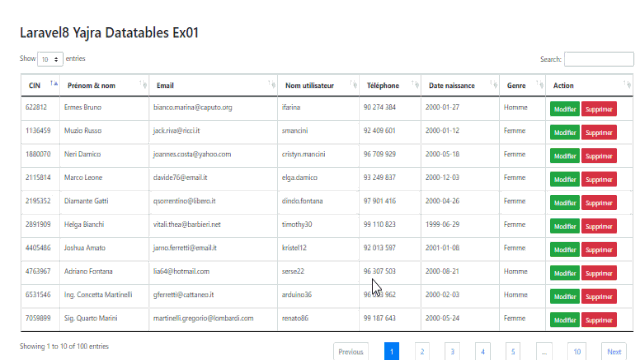Select email bianco.marina@caputo.org
Viewport: 640px width, 360px height.
coord(193,107)
